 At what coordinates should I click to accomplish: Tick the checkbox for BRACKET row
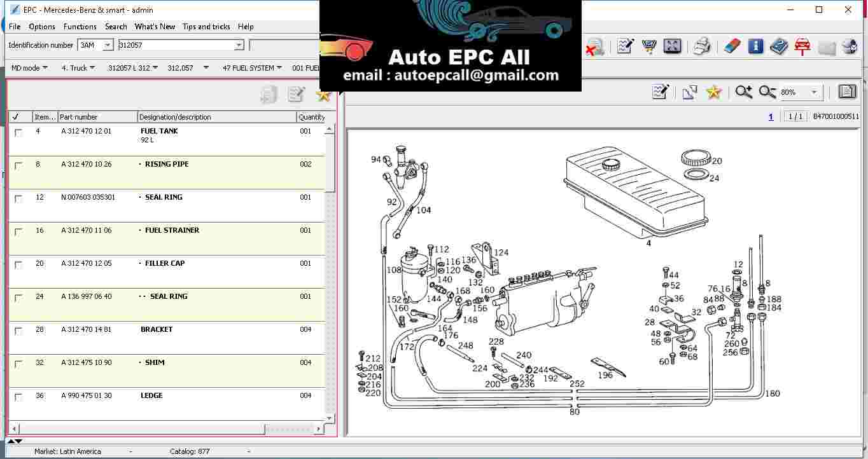(x=18, y=331)
